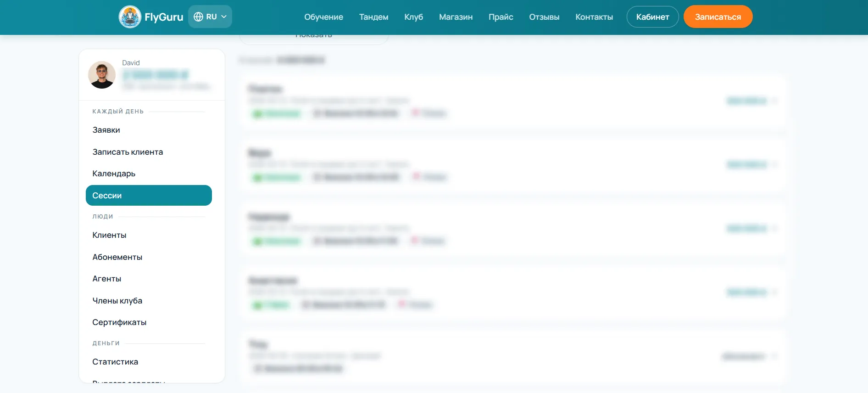
Task: Open Заявки in the sidebar
Action: [149, 130]
